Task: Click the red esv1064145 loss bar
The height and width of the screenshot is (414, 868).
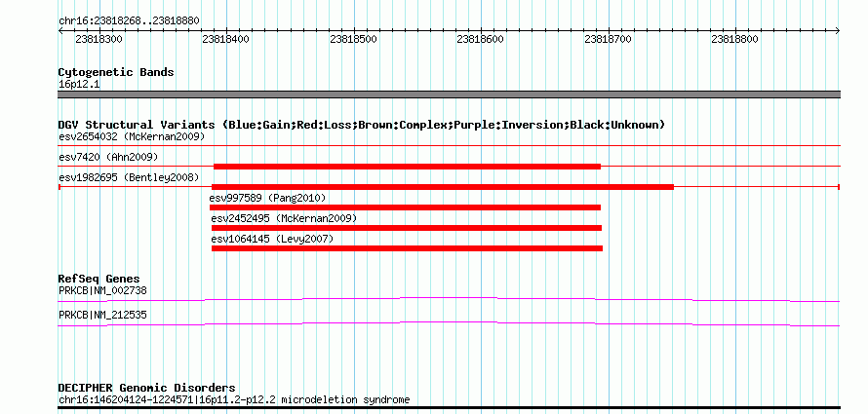Action: [x=407, y=248]
